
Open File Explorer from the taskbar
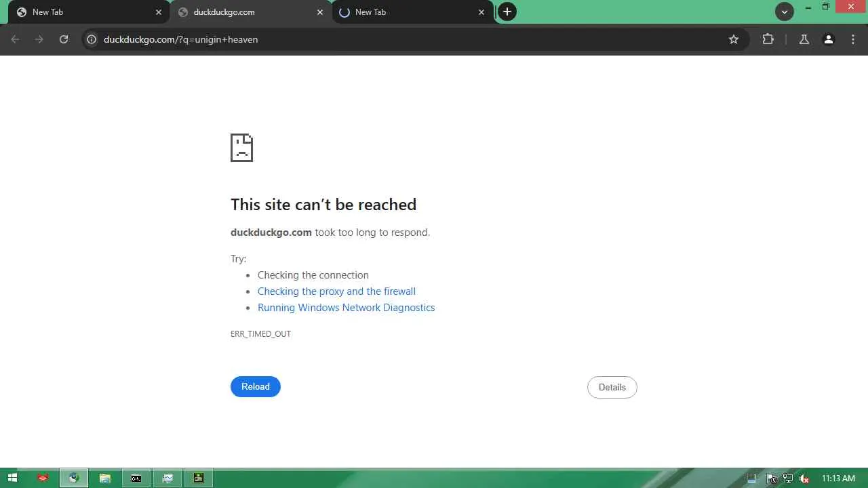[105, 478]
